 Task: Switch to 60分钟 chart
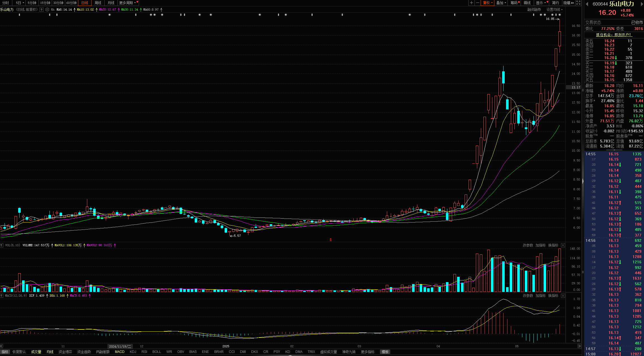(x=71, y=3)
